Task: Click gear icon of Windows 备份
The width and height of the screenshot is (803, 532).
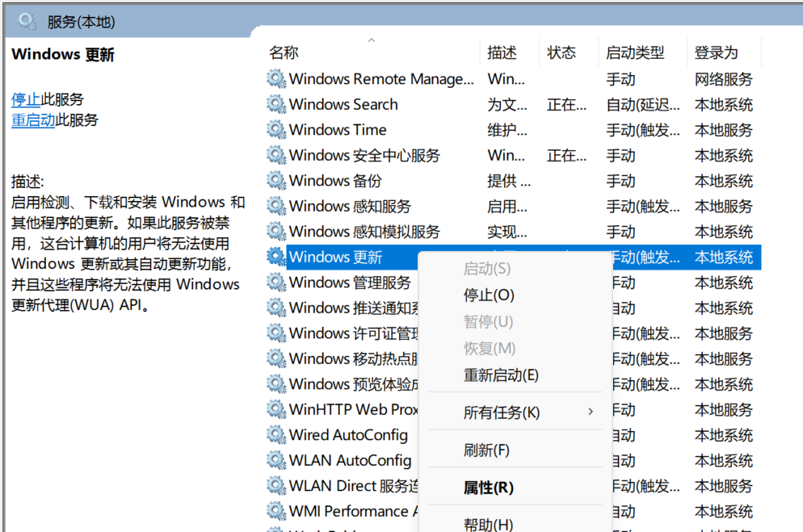Action: tap(276, 181)
